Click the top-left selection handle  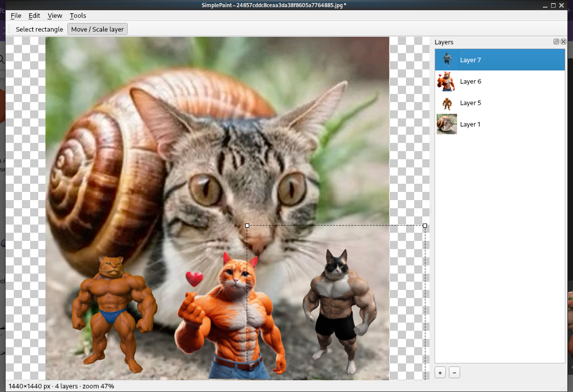pos(247,226)
